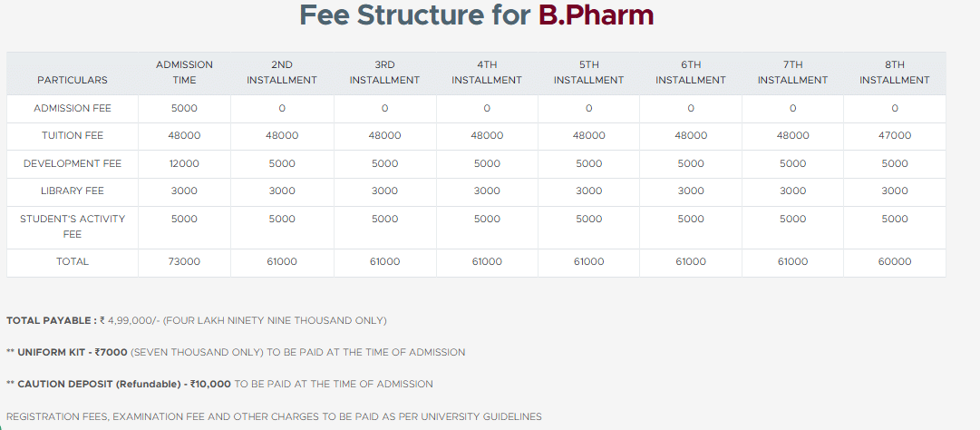Click the Total Payable 4,99,000 text line
The height and width of the screenshot is (430, 980).
197,320
